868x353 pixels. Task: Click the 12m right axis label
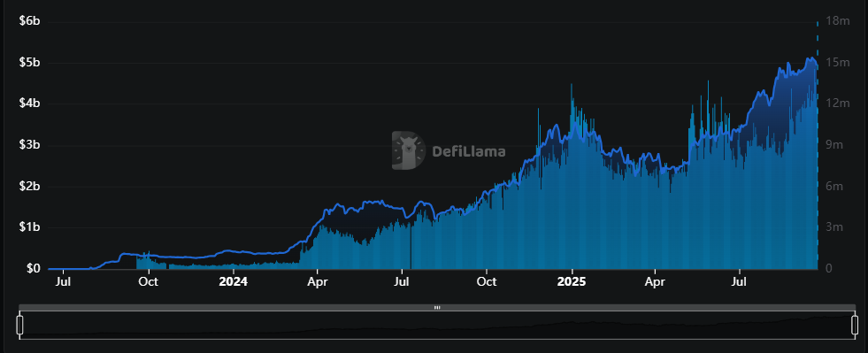click(838, 104)
